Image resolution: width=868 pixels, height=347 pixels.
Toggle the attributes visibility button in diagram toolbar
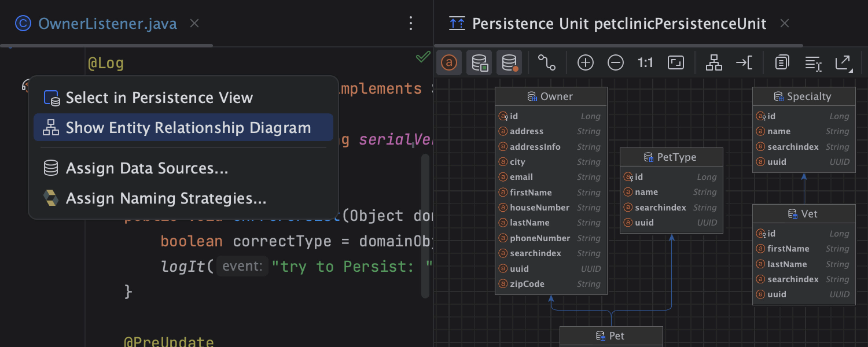coord(449,62)
